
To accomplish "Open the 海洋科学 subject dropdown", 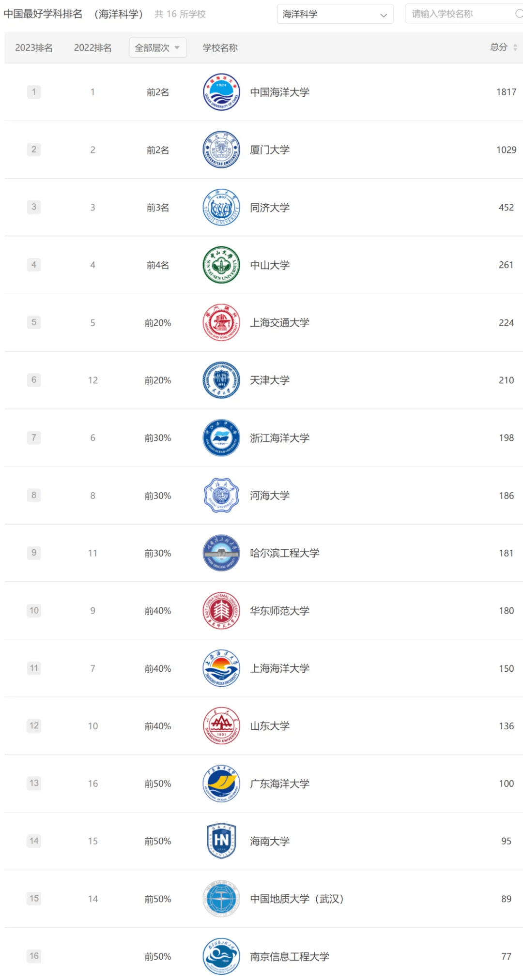I will (335, 14).
